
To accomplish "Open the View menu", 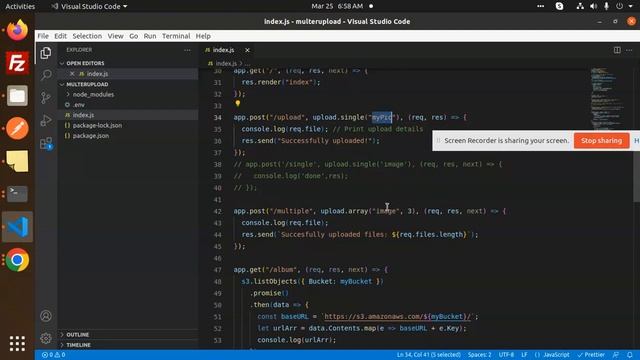I will (116, 36).
